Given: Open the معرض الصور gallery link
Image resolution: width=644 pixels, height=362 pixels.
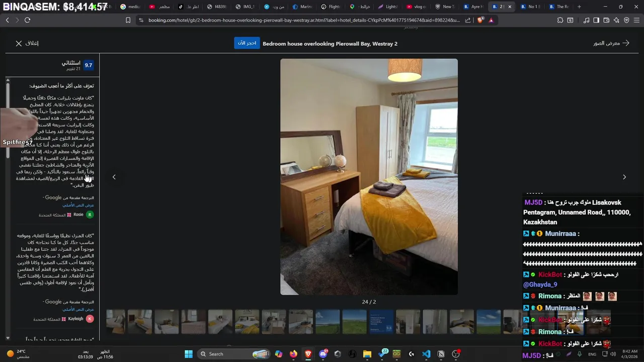Looking at the screenshot, I should point(611,43).
